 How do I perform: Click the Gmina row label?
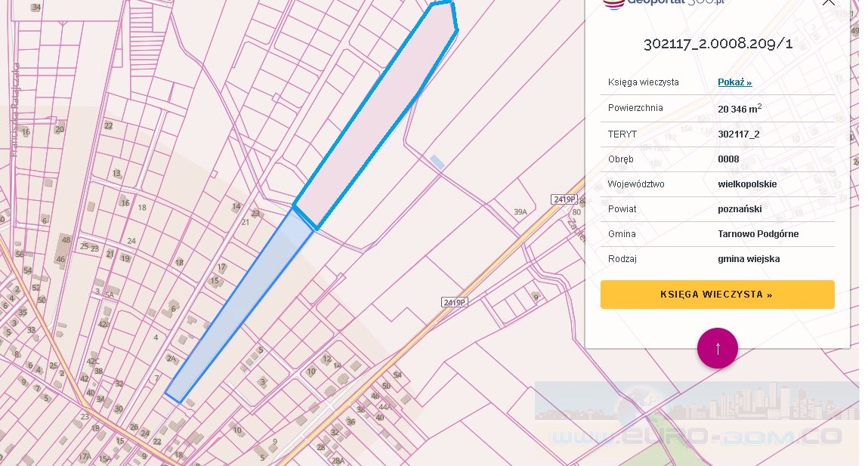[622, 233]
